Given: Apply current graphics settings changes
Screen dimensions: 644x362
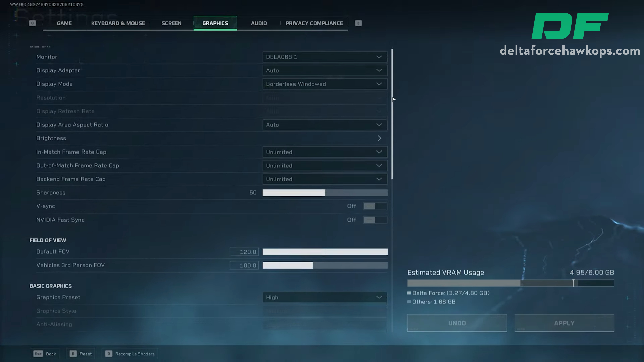Looking at the screenshot, I should coord(565,323).
